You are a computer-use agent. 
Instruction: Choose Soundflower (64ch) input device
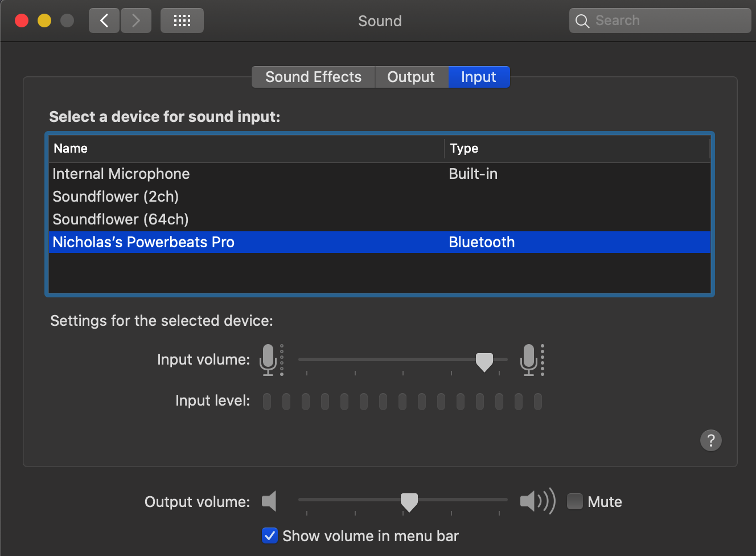click(x=121, y=219)
